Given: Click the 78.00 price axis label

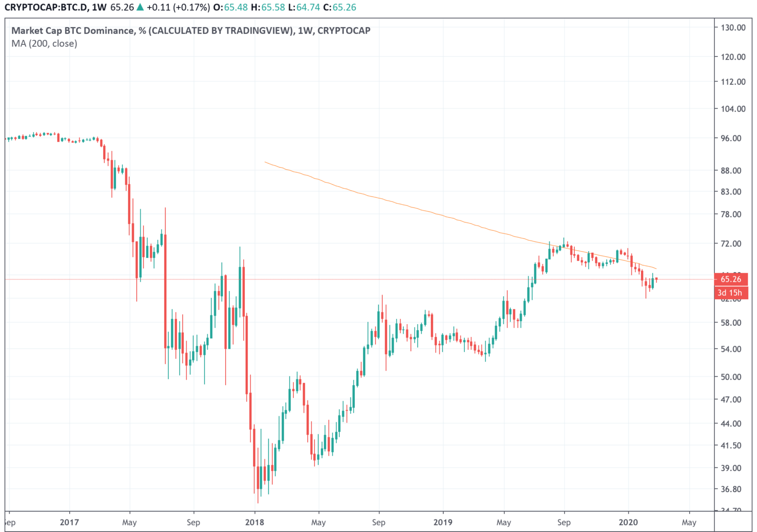Looking at the screenshot, I should [731, 215].
